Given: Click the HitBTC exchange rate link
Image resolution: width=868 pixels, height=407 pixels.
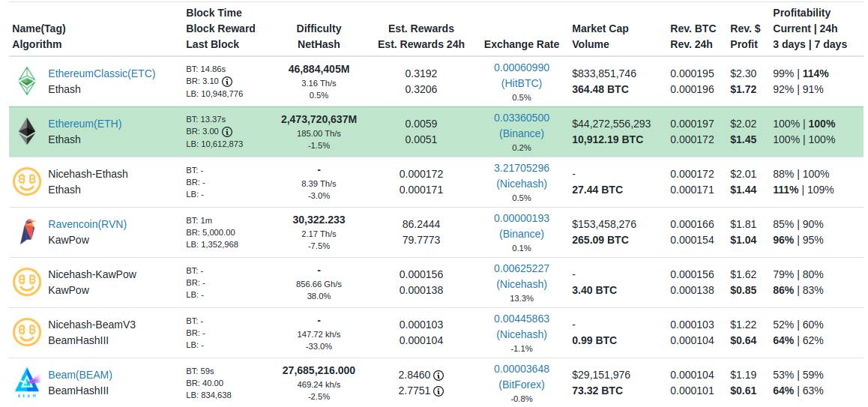Looking at the screenshot, I should click(x=522, y=83).
